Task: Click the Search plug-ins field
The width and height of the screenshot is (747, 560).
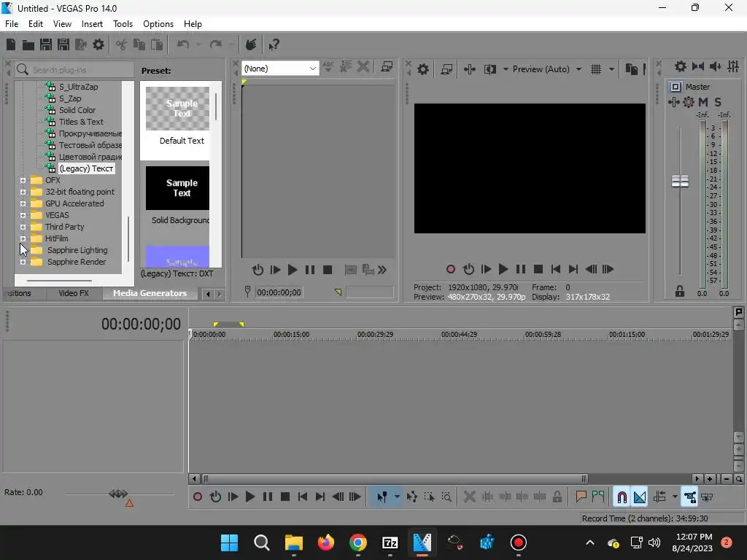Action: coord(74,70)
